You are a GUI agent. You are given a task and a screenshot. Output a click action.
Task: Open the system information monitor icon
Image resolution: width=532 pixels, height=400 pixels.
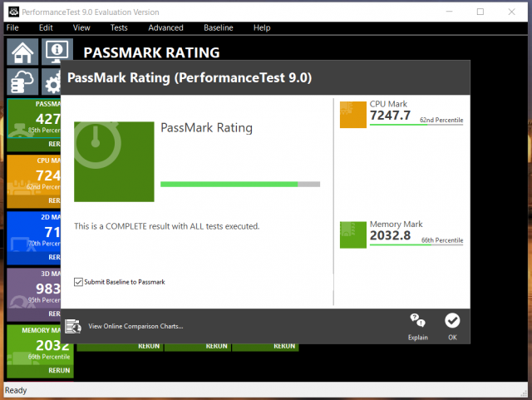56,52
